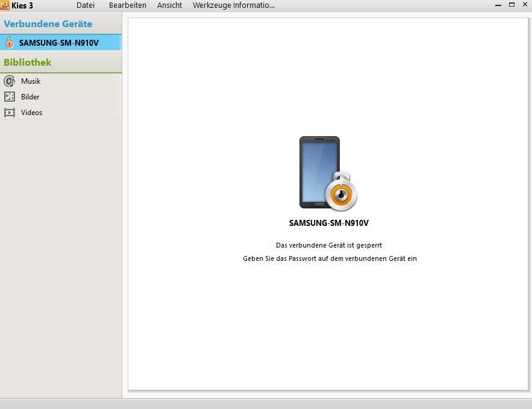Open the Informatio... menu
The image size is (532, 409).
coord(254,5)
